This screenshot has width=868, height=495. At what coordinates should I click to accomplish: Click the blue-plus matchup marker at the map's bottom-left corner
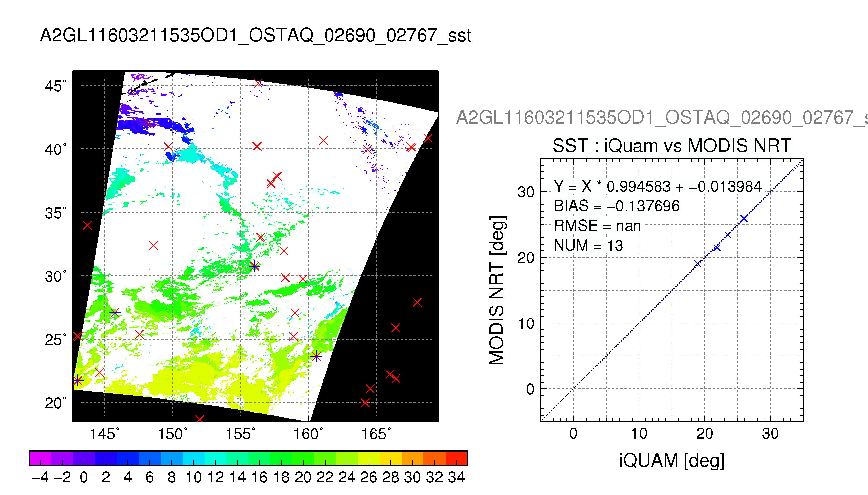coord(78,380)
